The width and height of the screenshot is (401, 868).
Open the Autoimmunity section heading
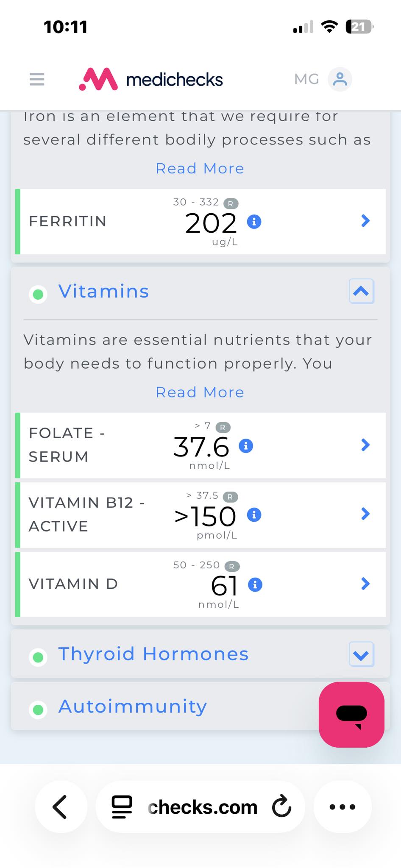coord(133,706)
